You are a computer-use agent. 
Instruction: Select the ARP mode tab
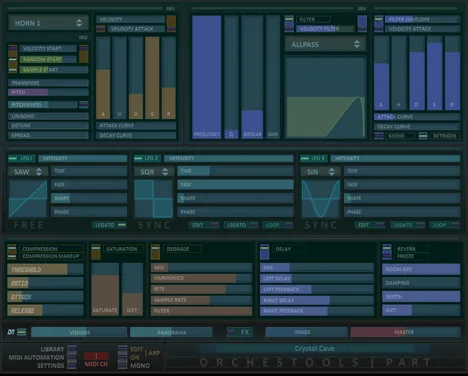tap(154, 353)
